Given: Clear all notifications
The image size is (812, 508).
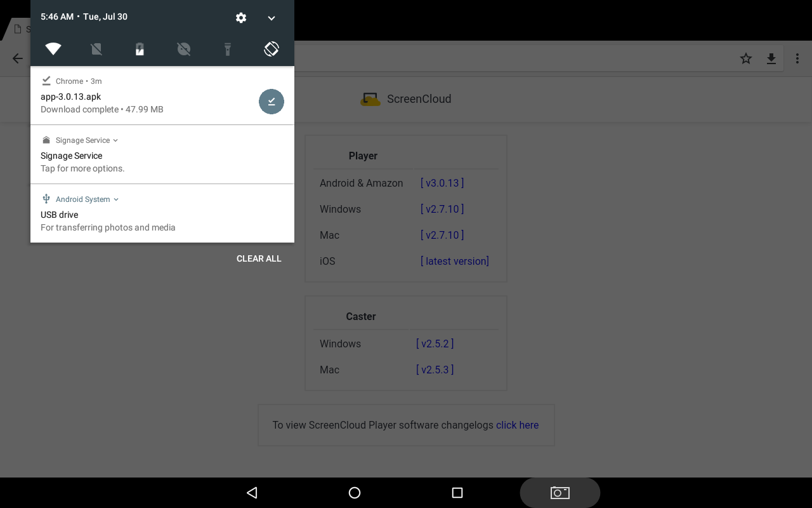Looking at the screenshot, I should point(259,258).
